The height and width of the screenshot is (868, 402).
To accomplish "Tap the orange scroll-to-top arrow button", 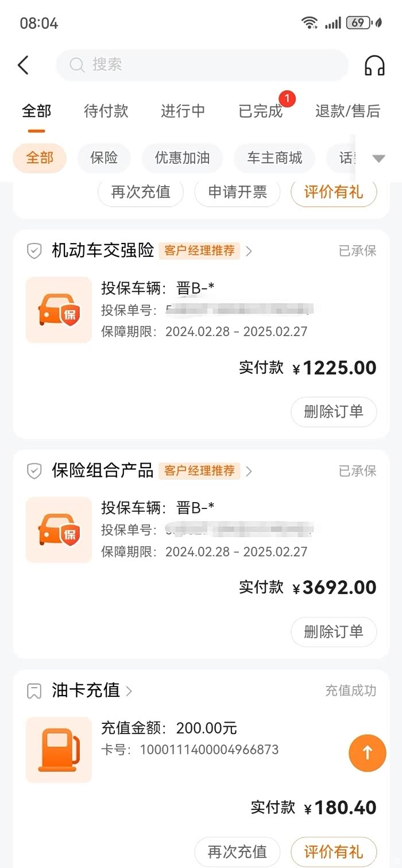I will (368, 753).
